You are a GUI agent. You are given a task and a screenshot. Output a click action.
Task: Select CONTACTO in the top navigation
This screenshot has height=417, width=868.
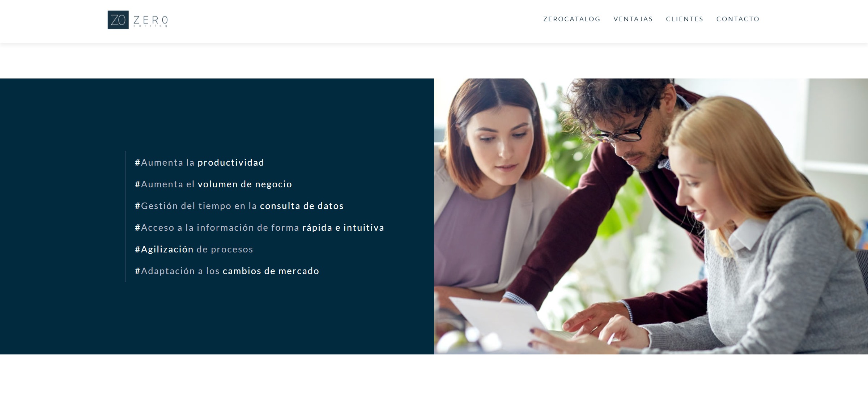click(738, 19)
